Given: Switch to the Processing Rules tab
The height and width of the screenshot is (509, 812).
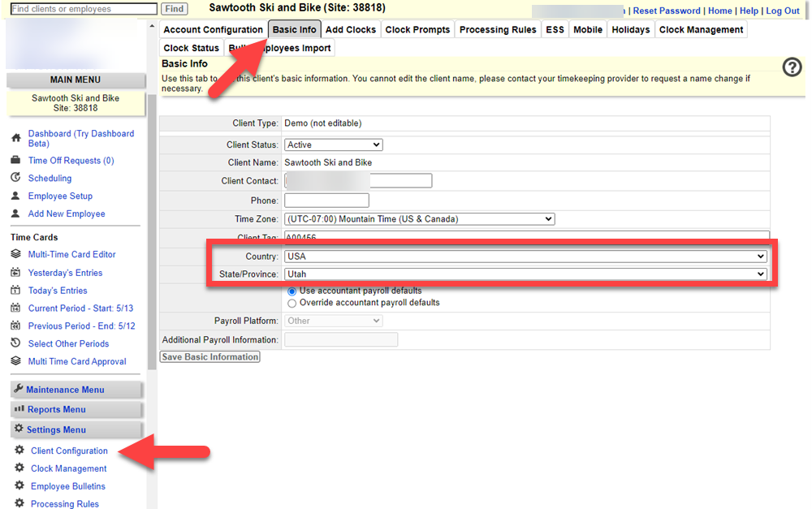Looking at the screenshot, I should pyautogui.click(x=498, y=30).
